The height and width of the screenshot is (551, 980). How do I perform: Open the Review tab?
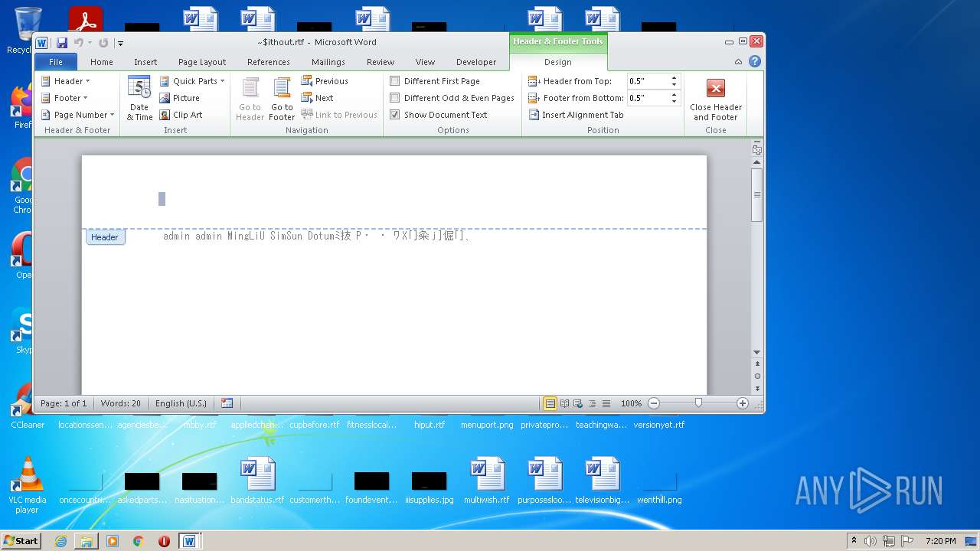pos(381,62)
